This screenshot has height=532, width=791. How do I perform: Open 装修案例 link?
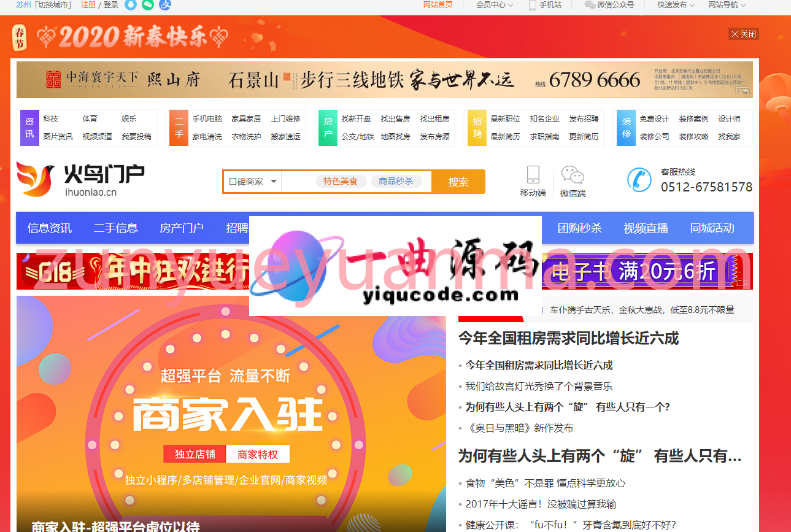[694, 119]
